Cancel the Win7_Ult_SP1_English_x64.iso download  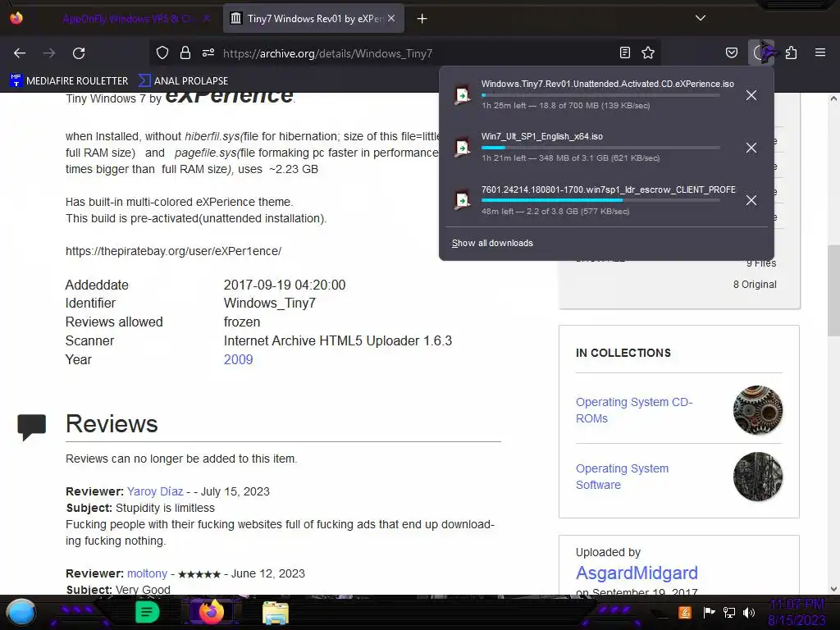[751, 148]
